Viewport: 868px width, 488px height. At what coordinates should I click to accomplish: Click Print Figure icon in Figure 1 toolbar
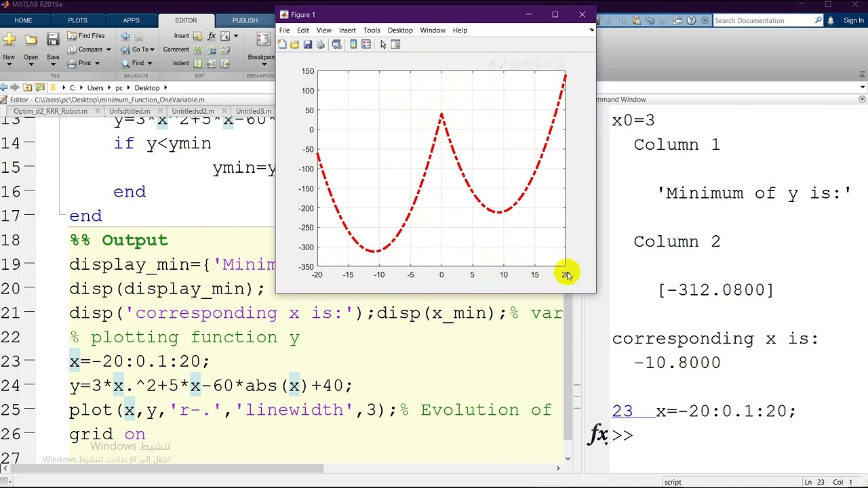pos(320,44)
